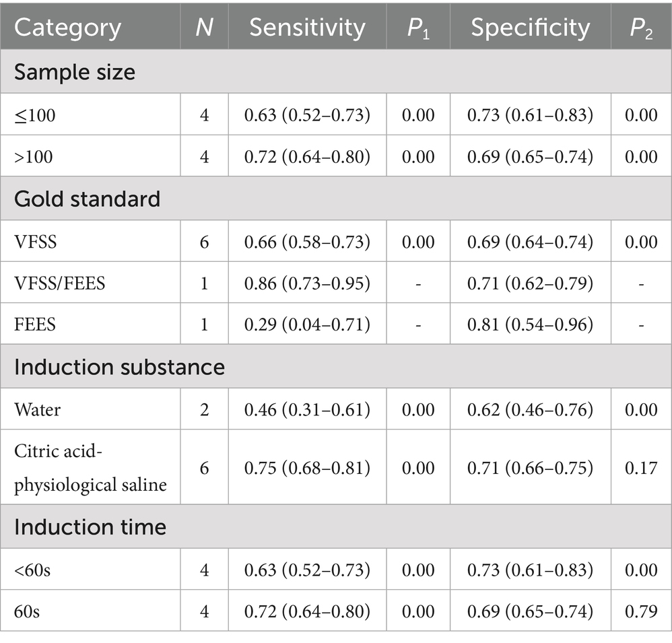Select sensitivity value 0.86 (0.73–0.95)
Viewport: 672px width, 643px height.
point(307,283)
